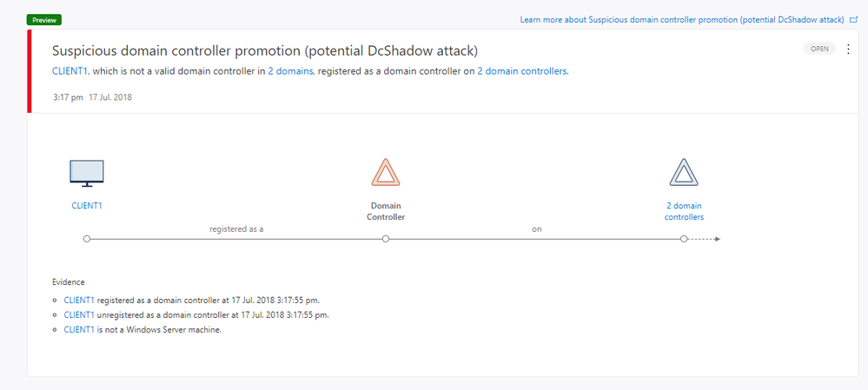The width and height of the screenshot is (868, 390).
Task: Click CLIENT1 in the registered evidence line
Action: point(79,300)
